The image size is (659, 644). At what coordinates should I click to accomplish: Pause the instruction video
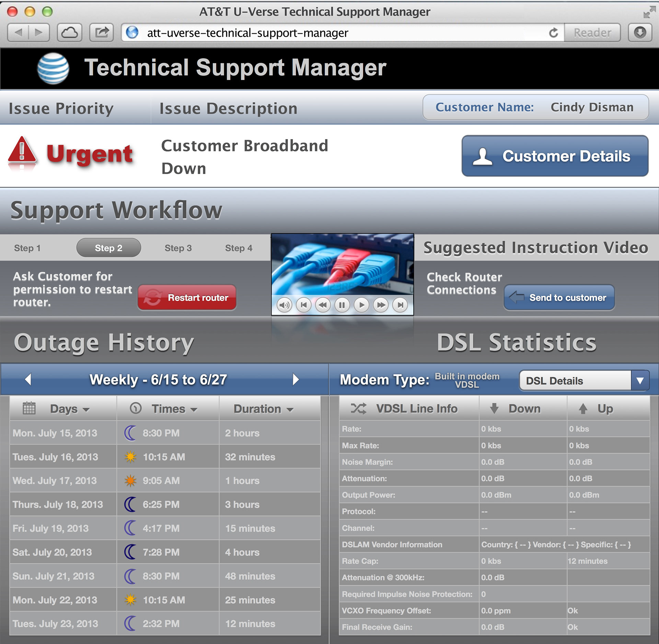(342, 305)
